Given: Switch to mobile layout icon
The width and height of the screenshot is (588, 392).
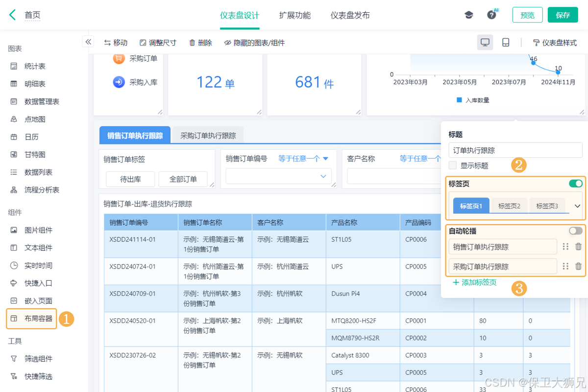Looking at the screenshot, I should point(506,43).
